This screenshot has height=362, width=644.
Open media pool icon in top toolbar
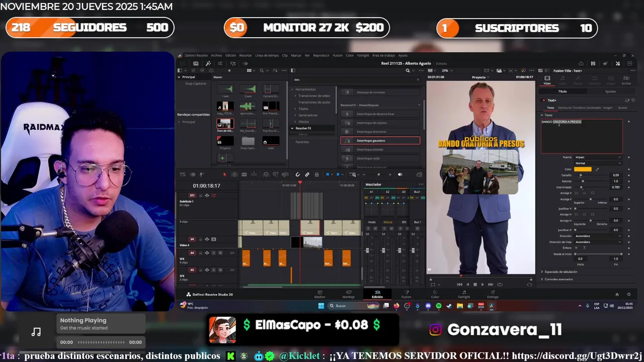pos(196,63)
